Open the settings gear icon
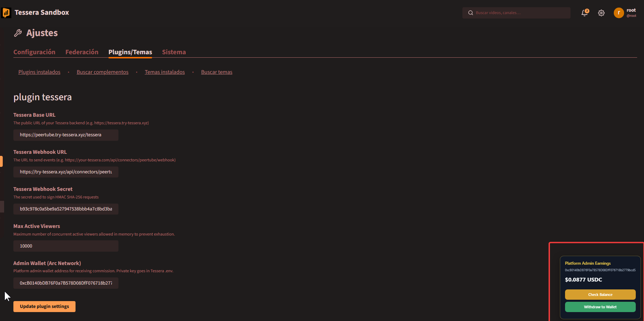The width and height of the screenshot is (644, 321). click(x=601, y=13)
